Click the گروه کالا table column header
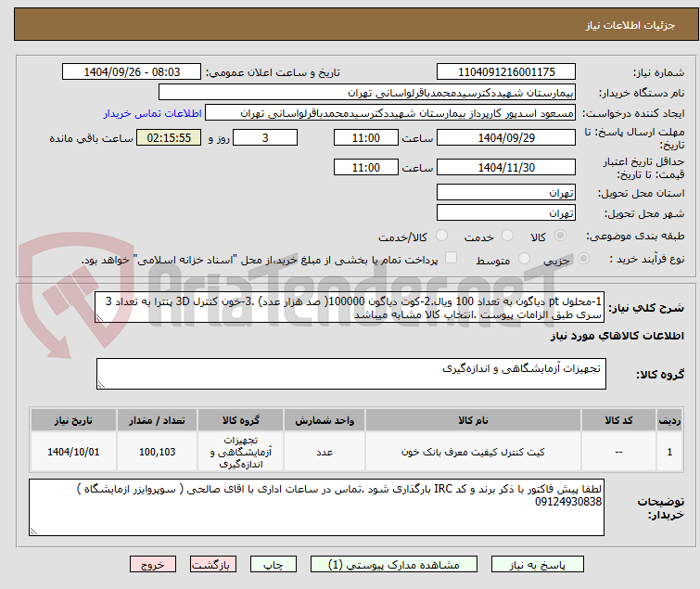 point(241,420)
